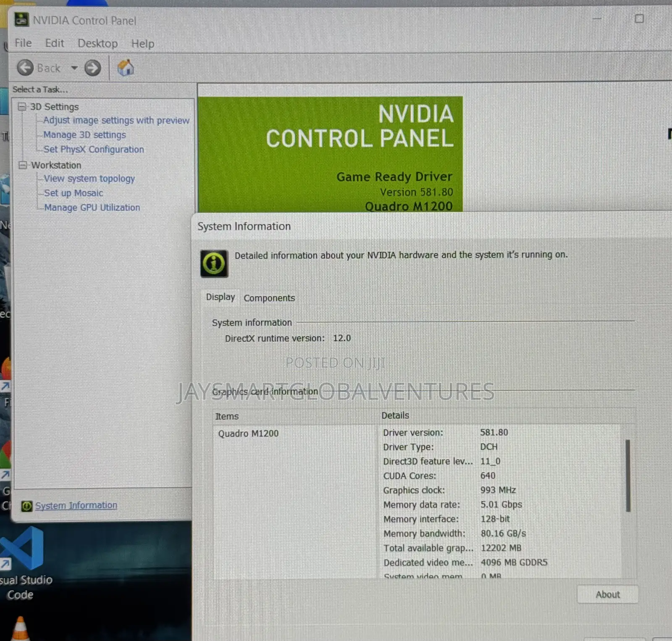Open the Back history dropdown arrow
This screenshot has height=641, width=672.
[74, 68]
